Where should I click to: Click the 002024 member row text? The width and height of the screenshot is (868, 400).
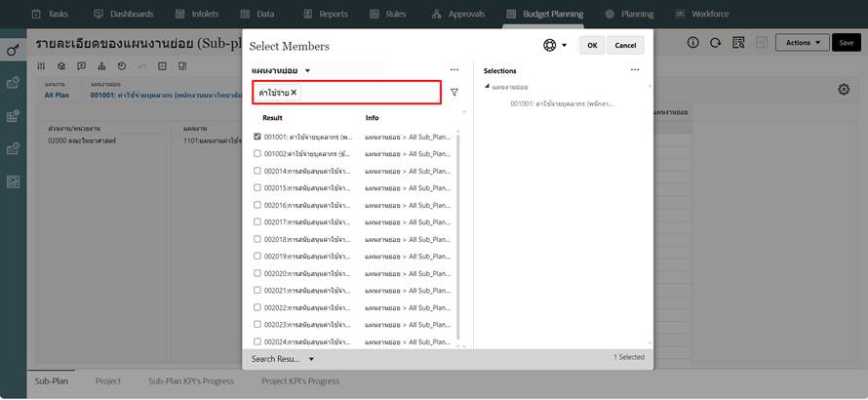[x=307, y=341]
